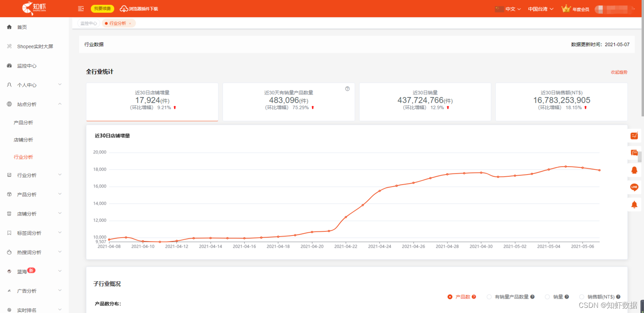The width and height of the screenshot is (644, 313).
Task: Click the shop icon beside 店铺分析 menu
Action: click(9, 214)
